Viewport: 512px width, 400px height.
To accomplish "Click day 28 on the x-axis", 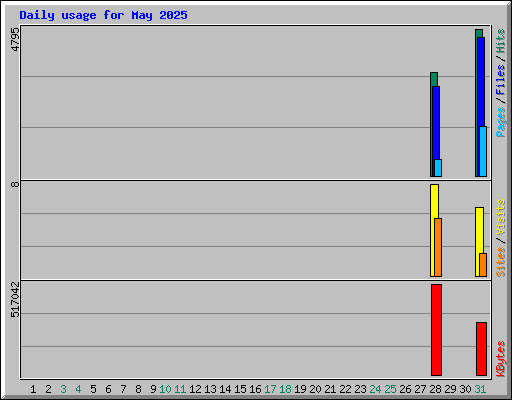I will tap(435, 389).
